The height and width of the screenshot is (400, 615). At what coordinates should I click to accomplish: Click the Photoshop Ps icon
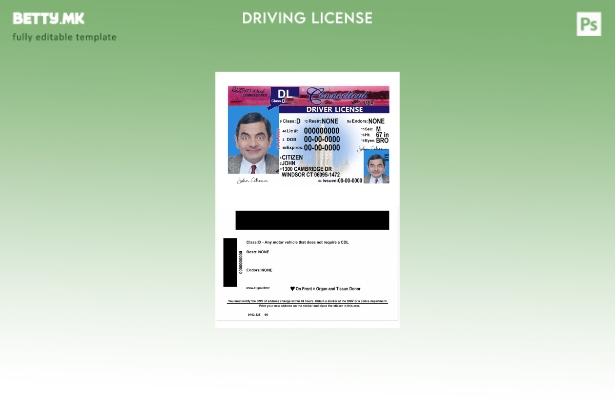pyautogui.click(x=588, y=24)
